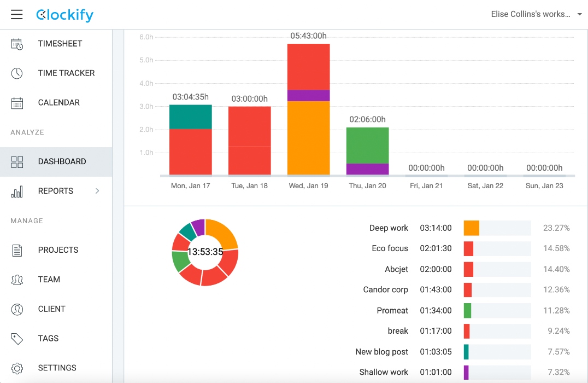Image resolution: width=588 pixels, height=383 pixels.
Task: Select the Time Tracker clock icon
Action: click(17, 73)
